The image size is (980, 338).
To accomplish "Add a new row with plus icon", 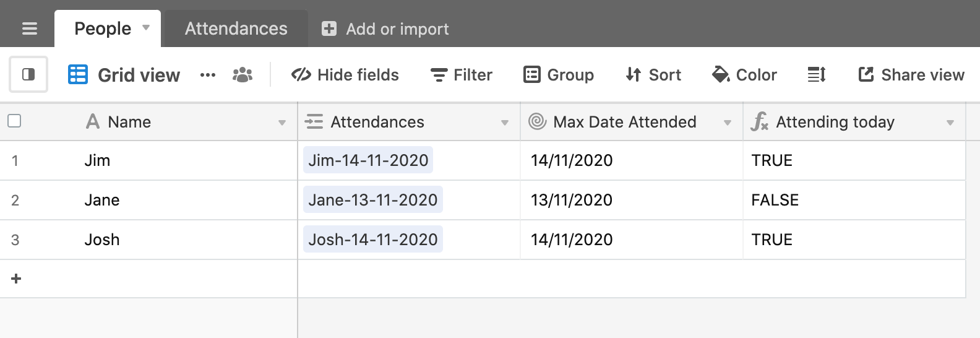I will point(17,279).
